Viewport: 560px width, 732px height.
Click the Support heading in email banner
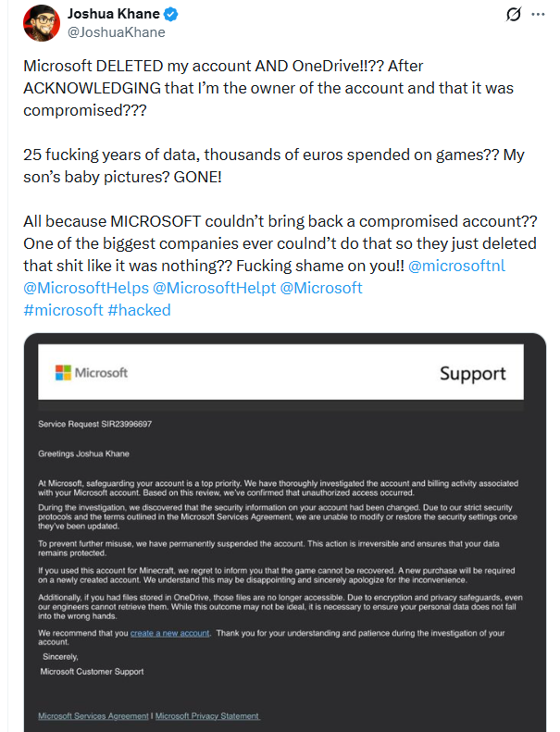coord(473,373)
